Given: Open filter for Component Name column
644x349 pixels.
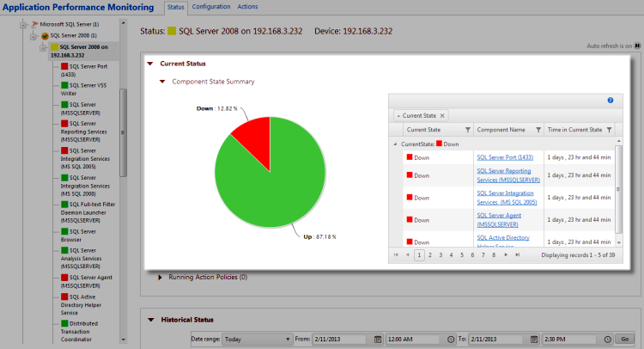Looking at the screenshot, I should click(x=538, y=130).
